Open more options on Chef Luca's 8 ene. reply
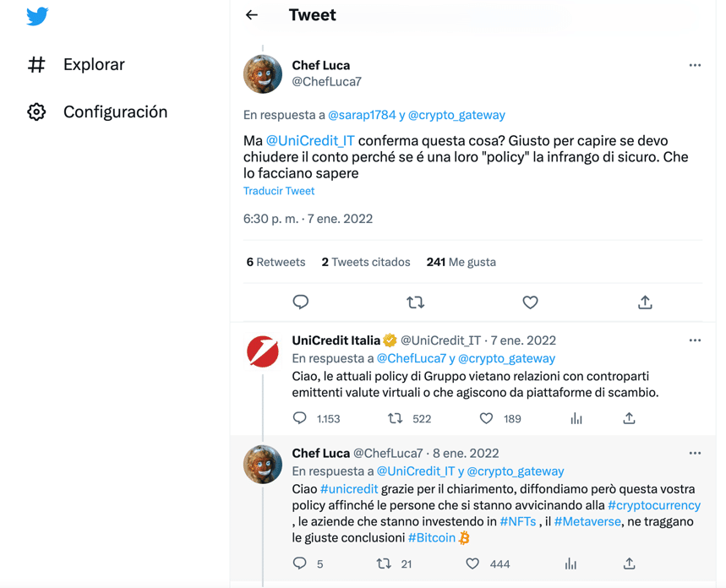The height and width of the screenshot is (588, 726). click(695, 454)
